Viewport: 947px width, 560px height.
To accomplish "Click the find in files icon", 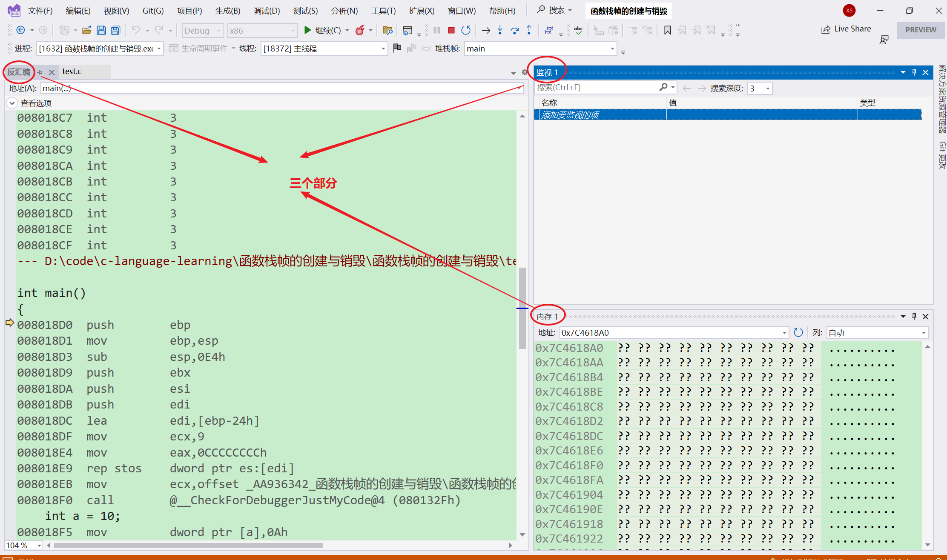I will pos(387,30).
